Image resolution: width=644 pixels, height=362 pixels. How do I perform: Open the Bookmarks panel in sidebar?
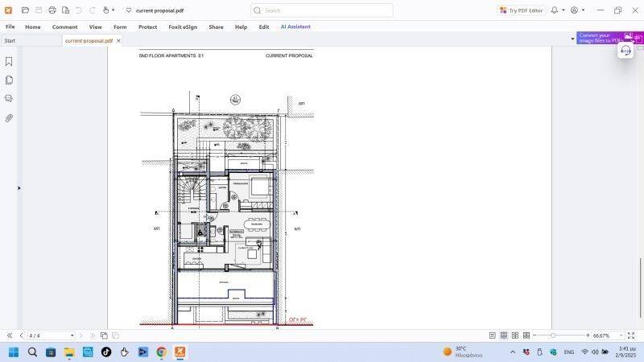pyautogui.click(x=9, y=62)
